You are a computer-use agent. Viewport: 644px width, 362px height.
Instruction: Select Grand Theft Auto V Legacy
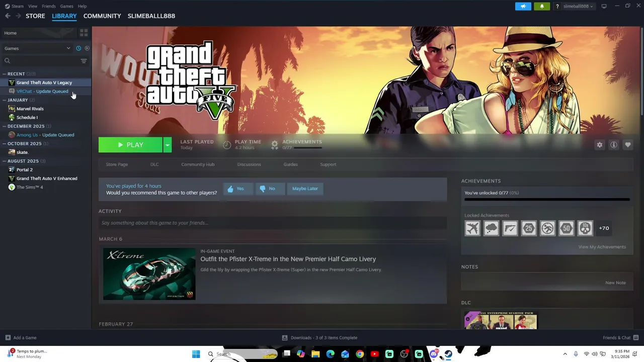[x=45, y=82]
